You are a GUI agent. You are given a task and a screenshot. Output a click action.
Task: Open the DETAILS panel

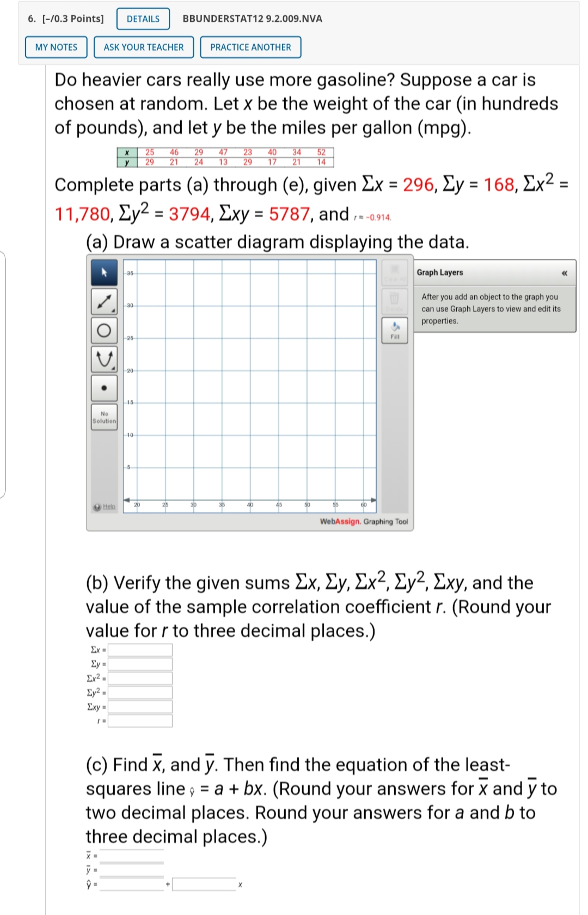point(142,19)
